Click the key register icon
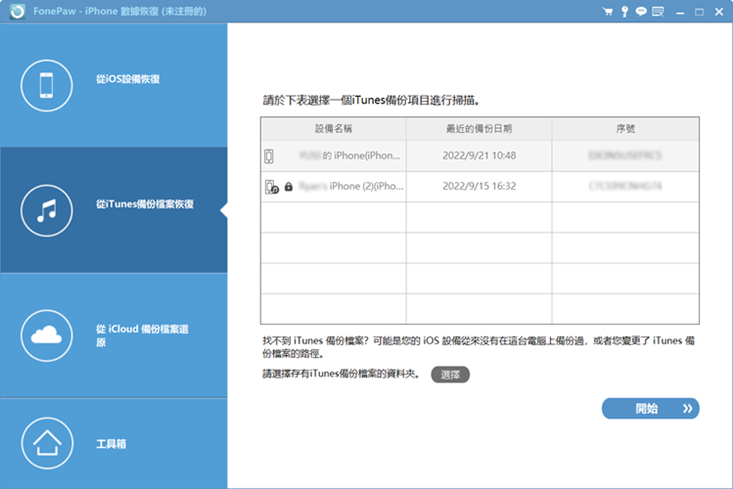Screen dimensions: 733x489 coord(623,12)
